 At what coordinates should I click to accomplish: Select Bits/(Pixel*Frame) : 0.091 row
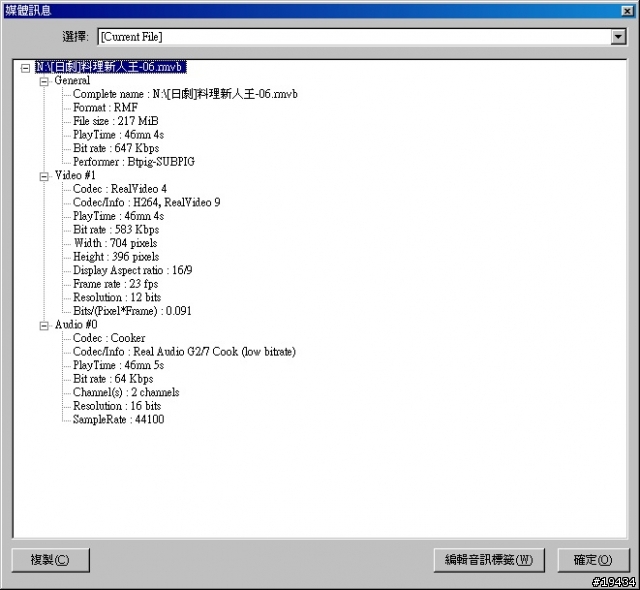(x=132, y=311)
